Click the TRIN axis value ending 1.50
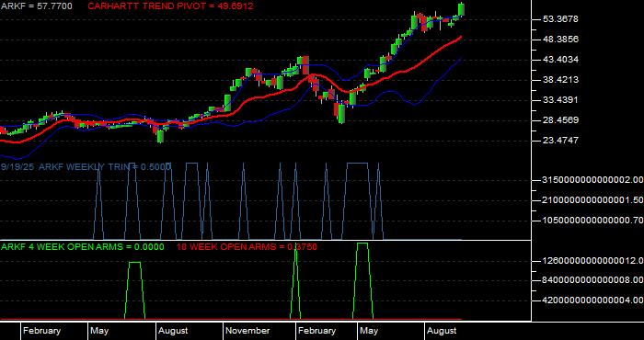The image size is (644, 340). 592,199
